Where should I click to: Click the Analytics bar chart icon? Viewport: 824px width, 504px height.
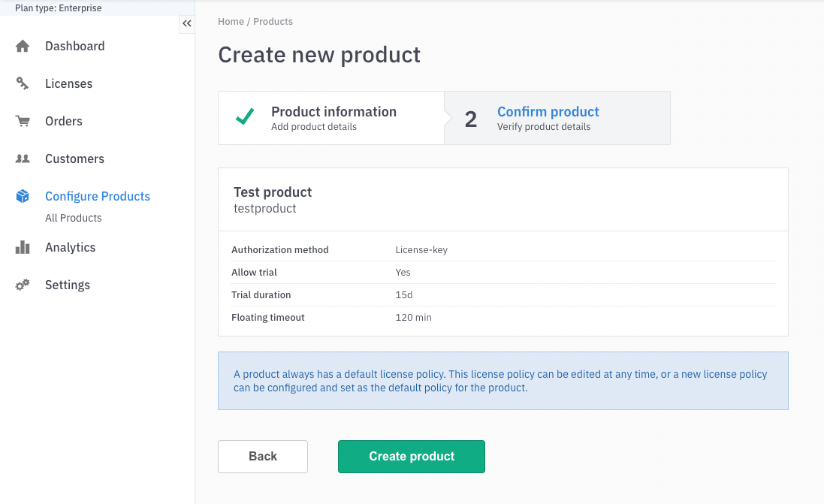tap(23, 248)
